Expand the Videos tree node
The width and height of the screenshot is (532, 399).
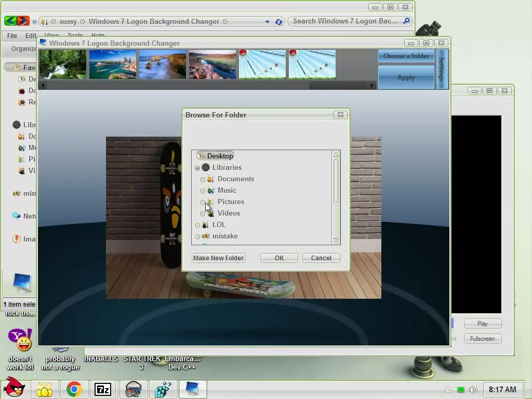click(x=203, y=214)
